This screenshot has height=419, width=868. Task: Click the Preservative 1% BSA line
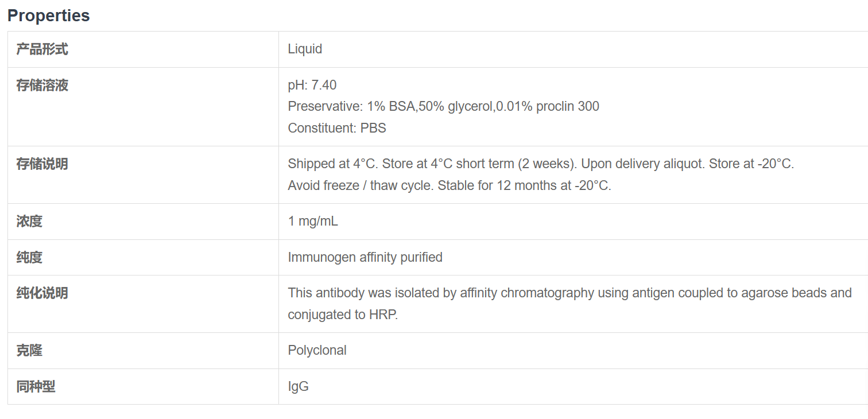(443, 107)
